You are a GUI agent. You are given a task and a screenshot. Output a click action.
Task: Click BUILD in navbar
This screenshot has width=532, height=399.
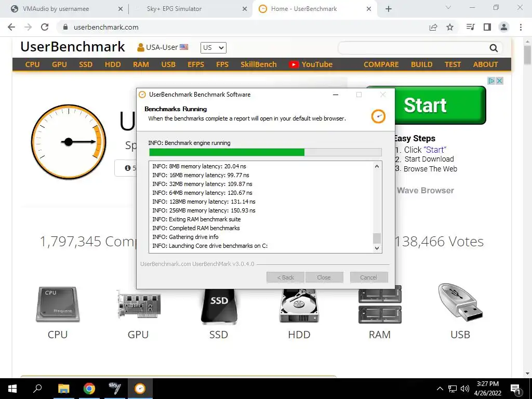pos(421,64)
